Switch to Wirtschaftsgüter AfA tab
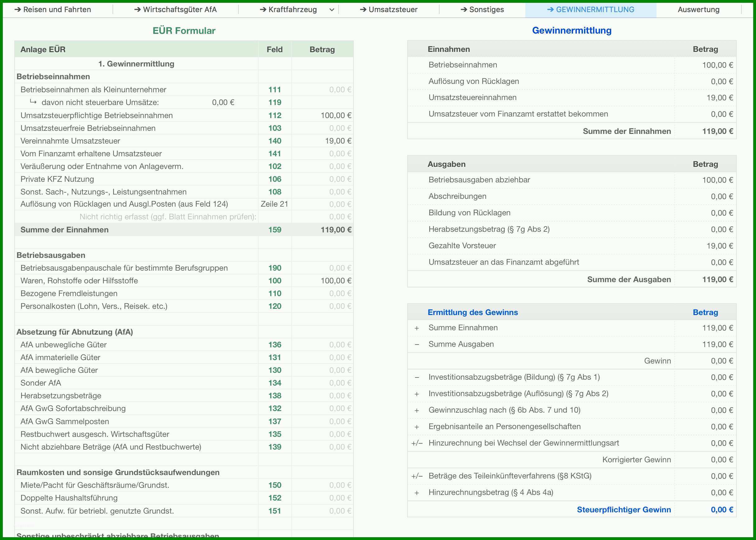The image size is (756, 540). 175,10
